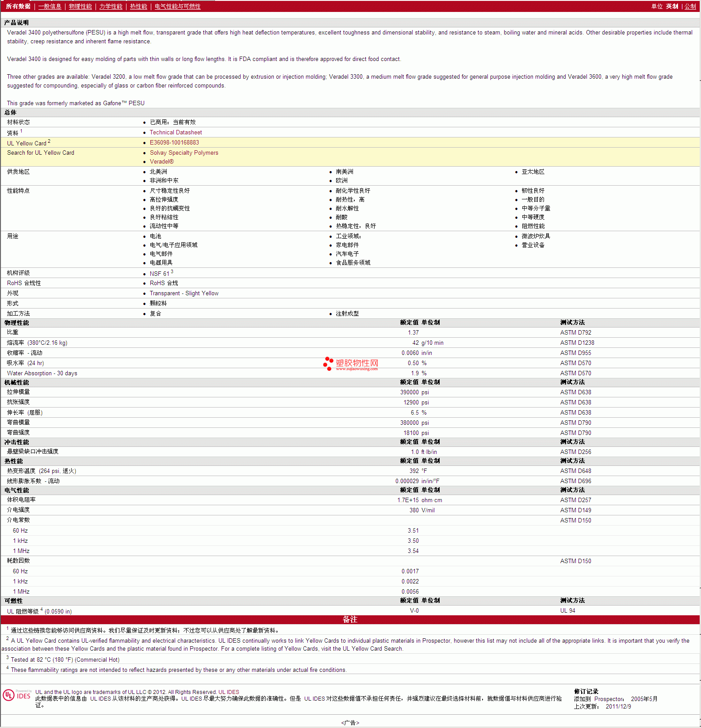Click the 供货地区 row label

pyautogui.click(x=19, y=172)
